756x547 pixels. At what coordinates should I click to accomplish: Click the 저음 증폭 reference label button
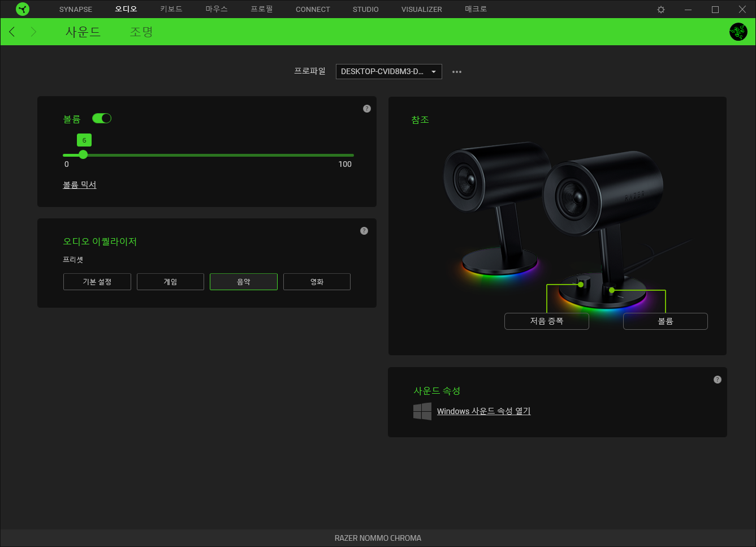click(547, 321)
